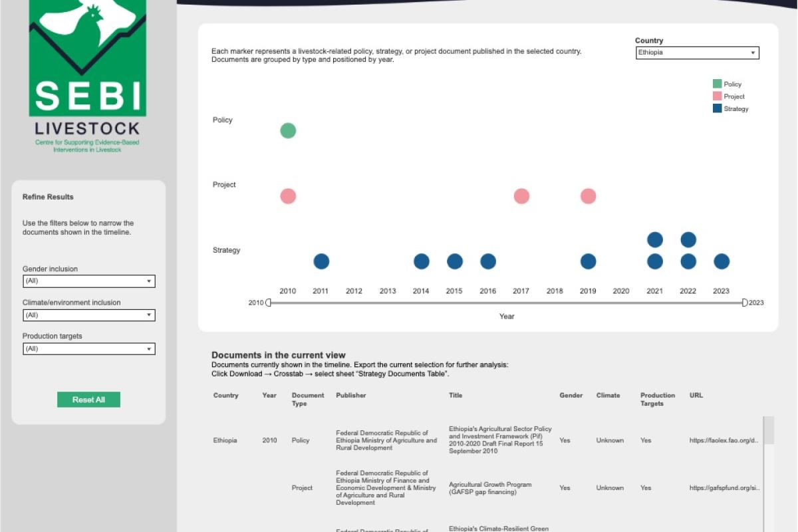Click the Climate column header
Screen dimensions: 798x532
point(608,395)
